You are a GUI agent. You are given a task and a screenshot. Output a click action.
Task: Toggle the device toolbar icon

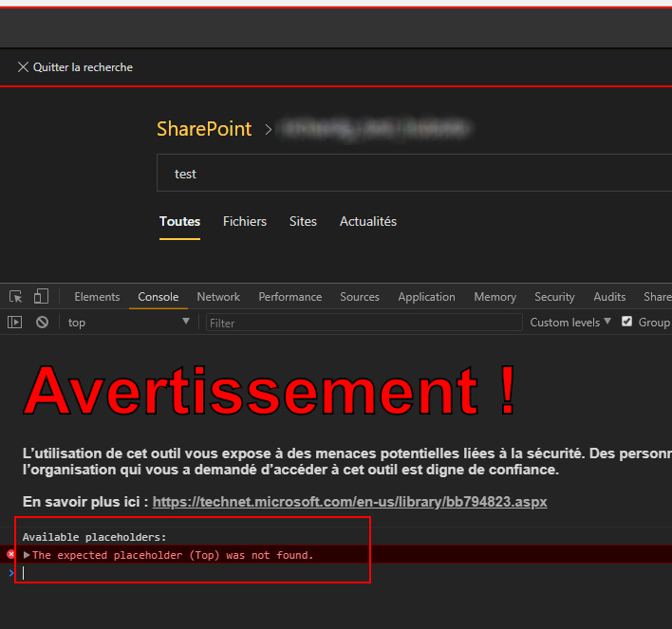click(41, 296)
